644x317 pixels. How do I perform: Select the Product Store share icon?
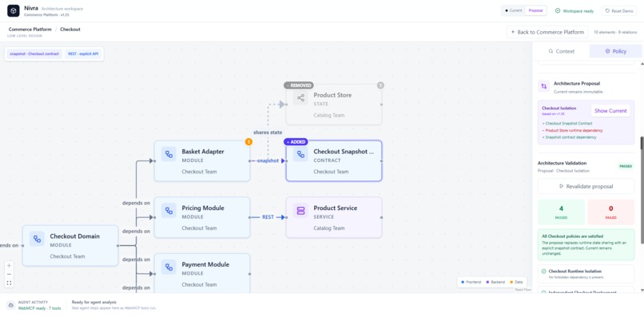(300, 97)
